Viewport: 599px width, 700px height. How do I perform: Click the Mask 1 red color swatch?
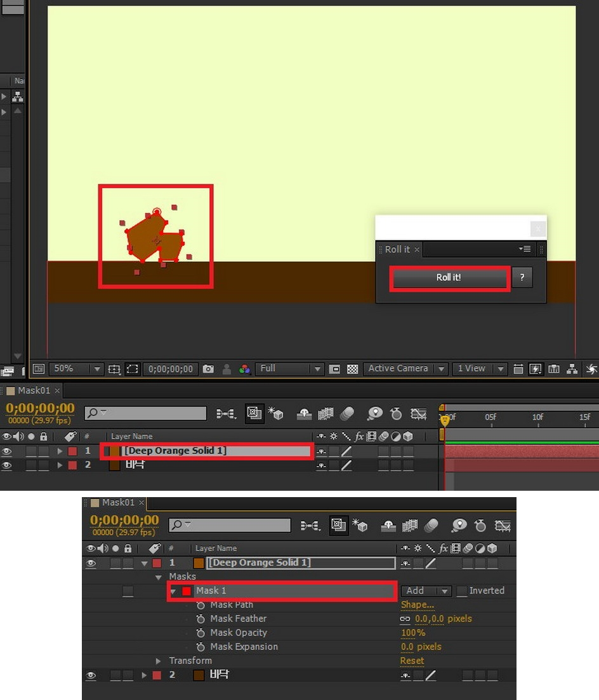[x=187, y=591]
